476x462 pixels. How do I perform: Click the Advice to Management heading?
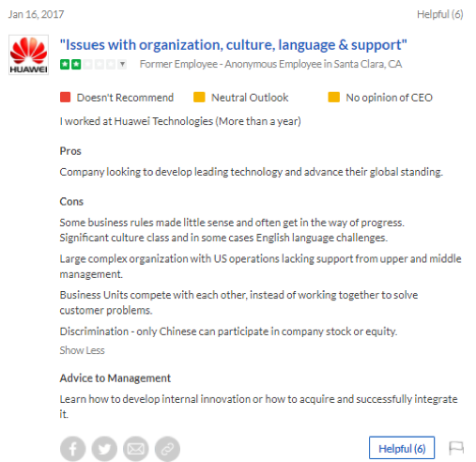(115, 378)
